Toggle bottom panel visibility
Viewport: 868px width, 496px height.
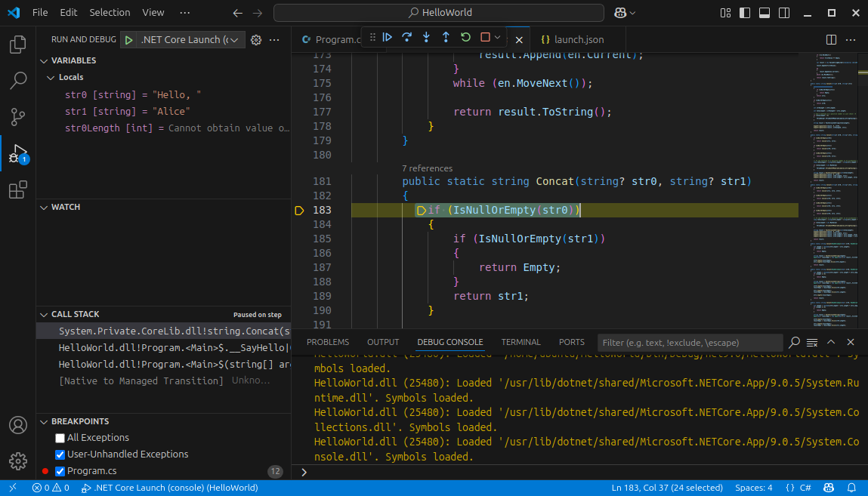[765, 13]
